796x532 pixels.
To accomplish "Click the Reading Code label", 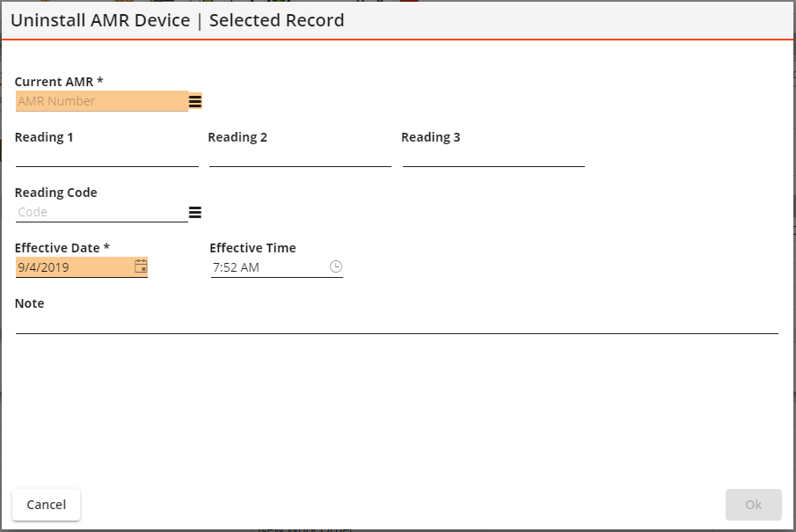I will click(55, 193).
